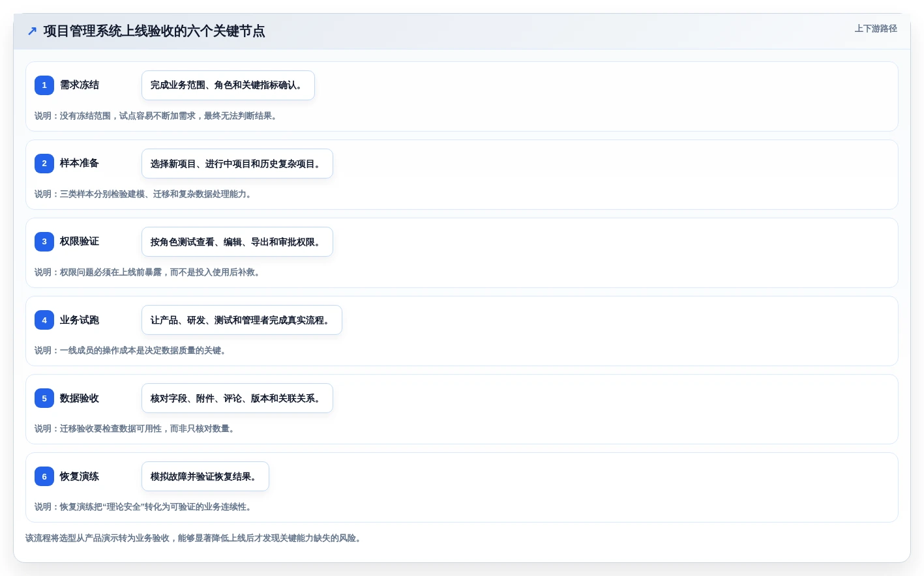This screenshot has width=924, height=576.
Task: Select the 业务试跑 step label
Action: [x=80, y=320]
